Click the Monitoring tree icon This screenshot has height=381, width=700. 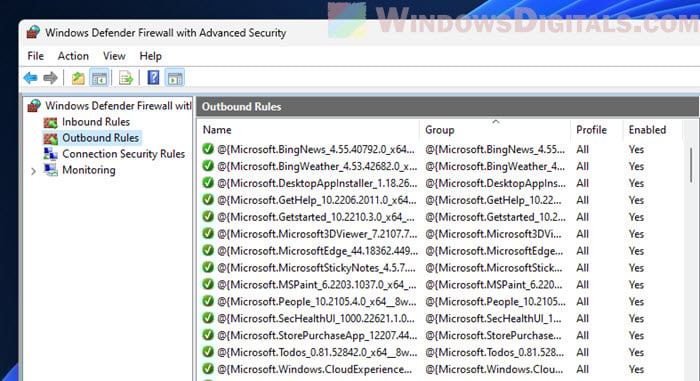coord(50,170)
